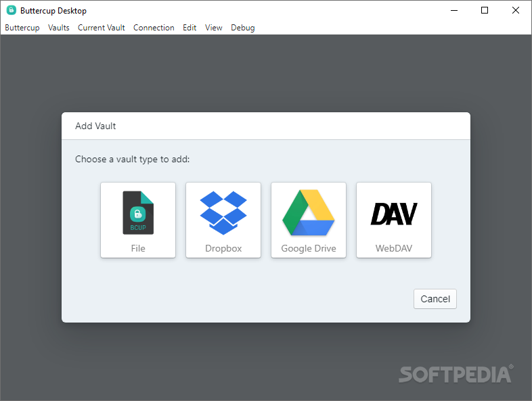Open the Connection menu

pos(154,28)
